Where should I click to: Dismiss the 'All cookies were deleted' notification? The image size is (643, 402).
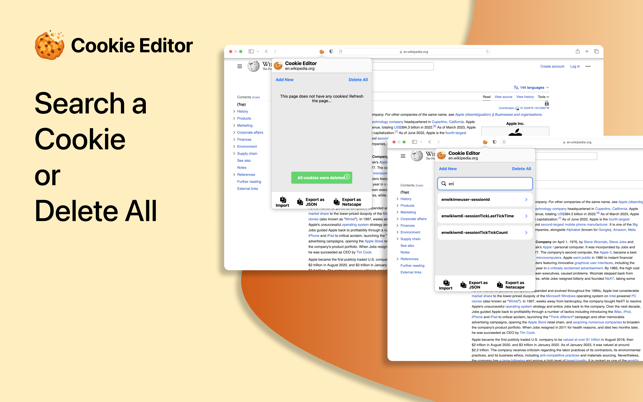(347, 177)
